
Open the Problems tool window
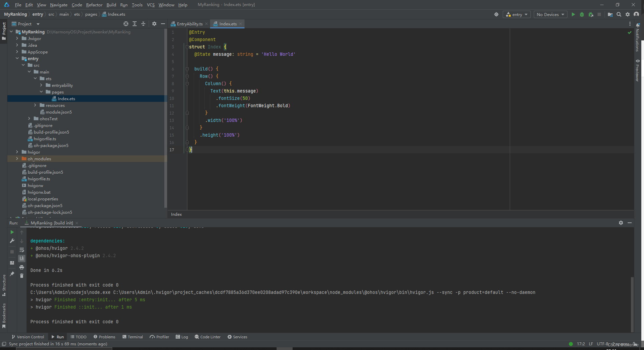coord(104,337)
